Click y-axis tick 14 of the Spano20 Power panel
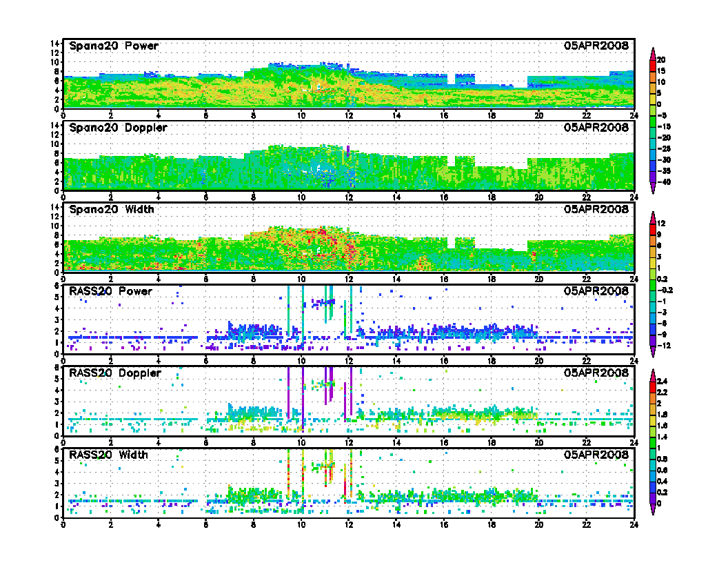728x563 pixels. tap(56, 43)
